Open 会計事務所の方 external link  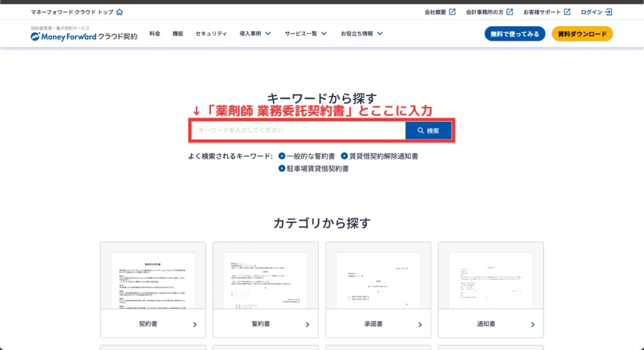(489, 12)
